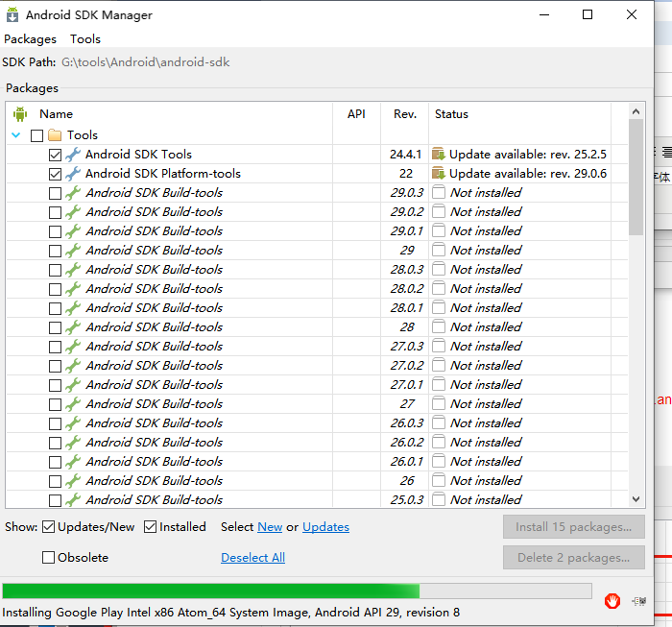Check Build-tools 28.0.3 package

[x=55, y=270]
